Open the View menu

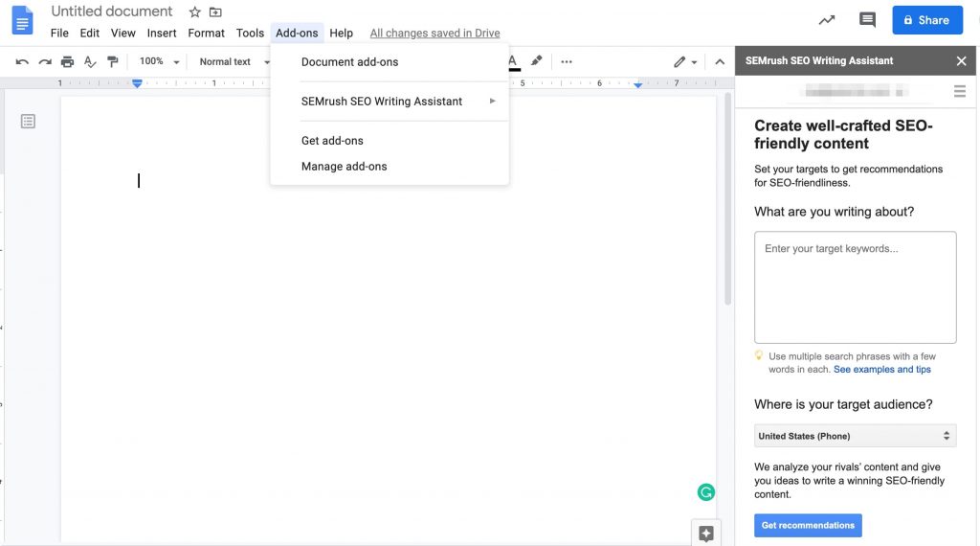[x=123, y=34]
